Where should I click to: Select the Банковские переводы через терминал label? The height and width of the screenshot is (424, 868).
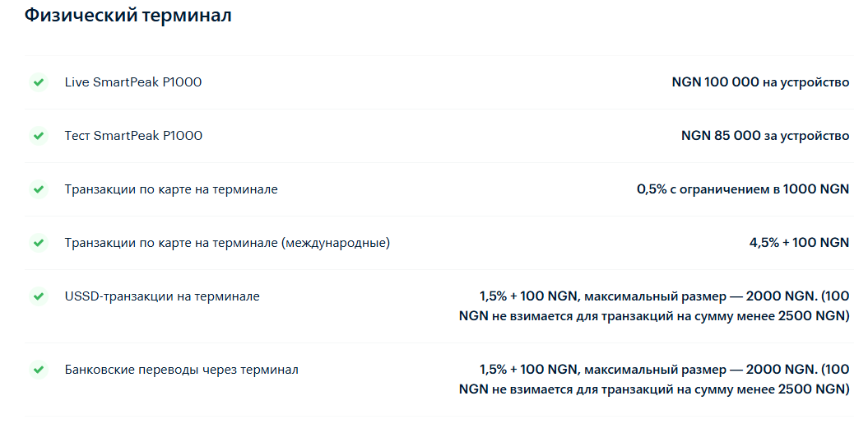click(x=181, y=370)
